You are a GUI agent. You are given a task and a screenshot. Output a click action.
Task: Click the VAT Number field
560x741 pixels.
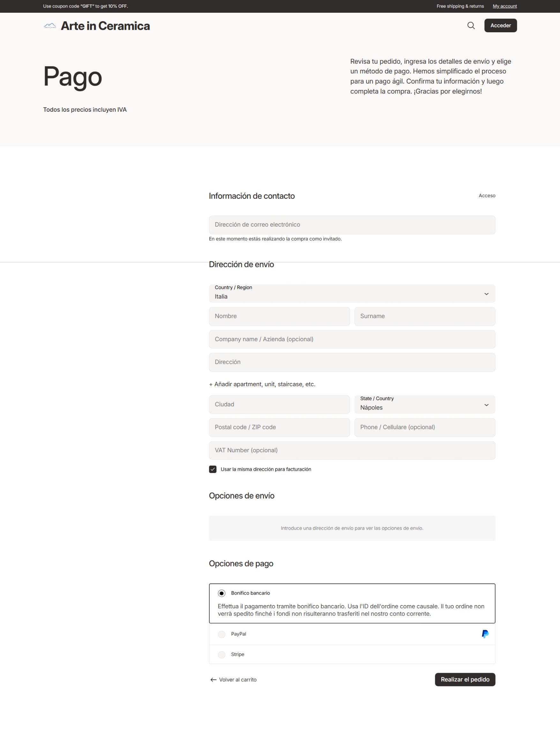(x=352, y=450)
